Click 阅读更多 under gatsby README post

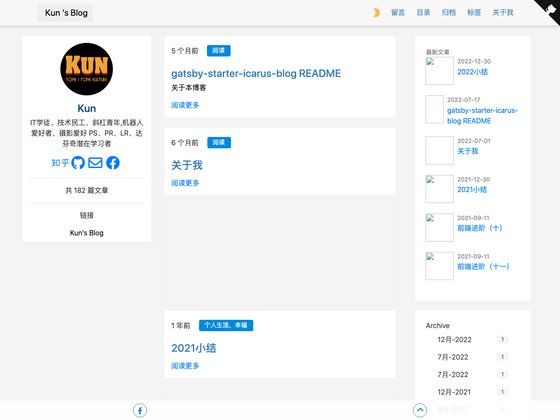[x=185, y=105]
